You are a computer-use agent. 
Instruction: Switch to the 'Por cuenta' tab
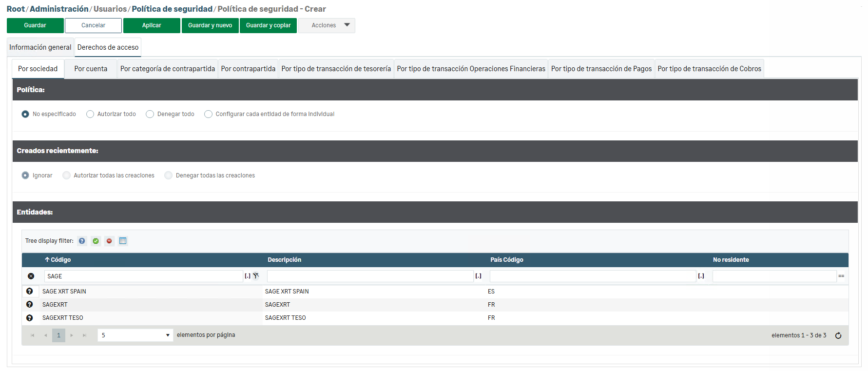[x=91, y=69]
